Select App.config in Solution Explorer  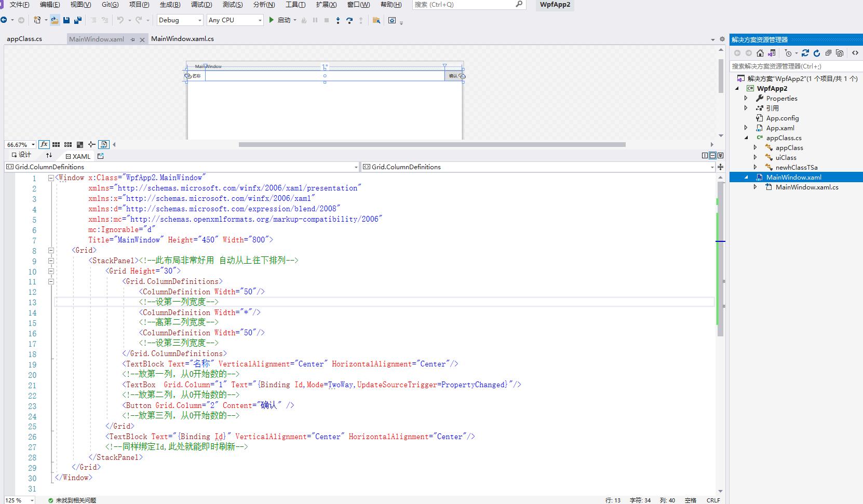click(x=782, y=118)
